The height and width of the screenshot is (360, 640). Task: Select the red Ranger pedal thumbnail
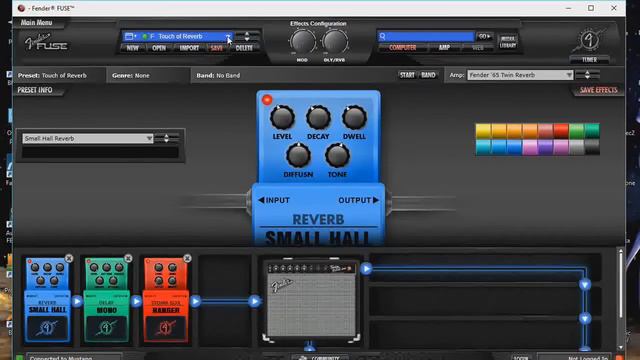pyautogui.click(x=166, y=300)
